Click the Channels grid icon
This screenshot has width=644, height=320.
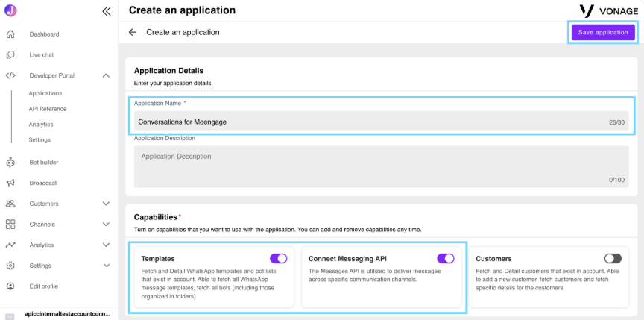tap(10, 225)
